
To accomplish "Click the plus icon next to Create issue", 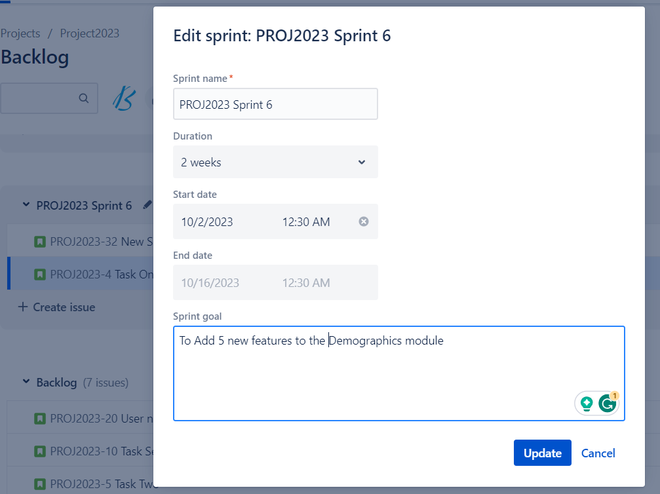I will 23,307.
